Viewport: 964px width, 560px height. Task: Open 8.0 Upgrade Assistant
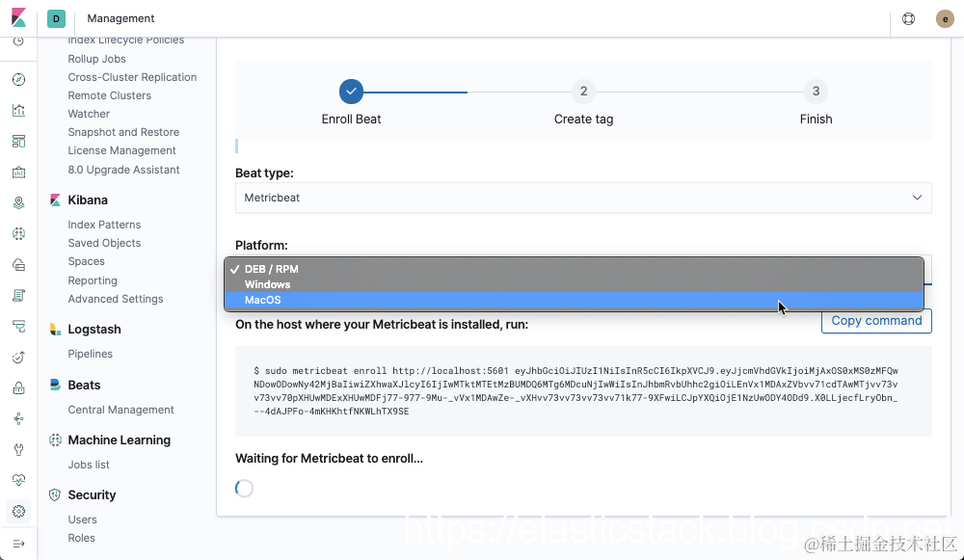[x=123, y=171]
